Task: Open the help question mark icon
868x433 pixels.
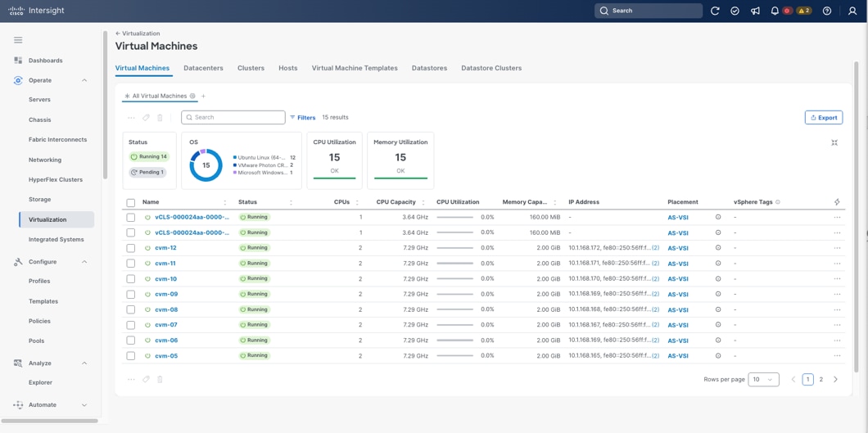Action: pyautogui.click(x=827, y=11)
